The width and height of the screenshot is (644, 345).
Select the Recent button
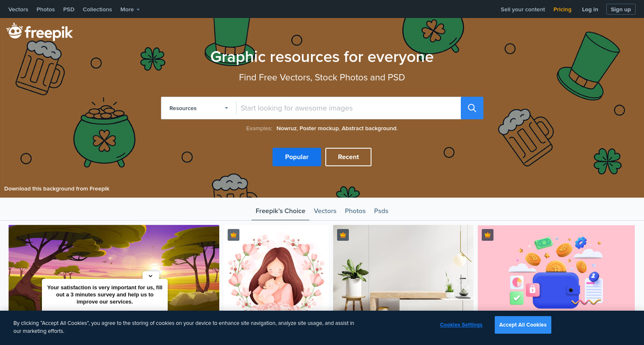click(x=348, y=157)
